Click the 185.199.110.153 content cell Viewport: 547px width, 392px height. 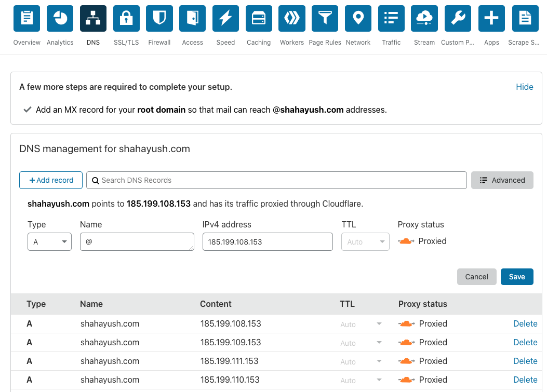click(230, 380)
